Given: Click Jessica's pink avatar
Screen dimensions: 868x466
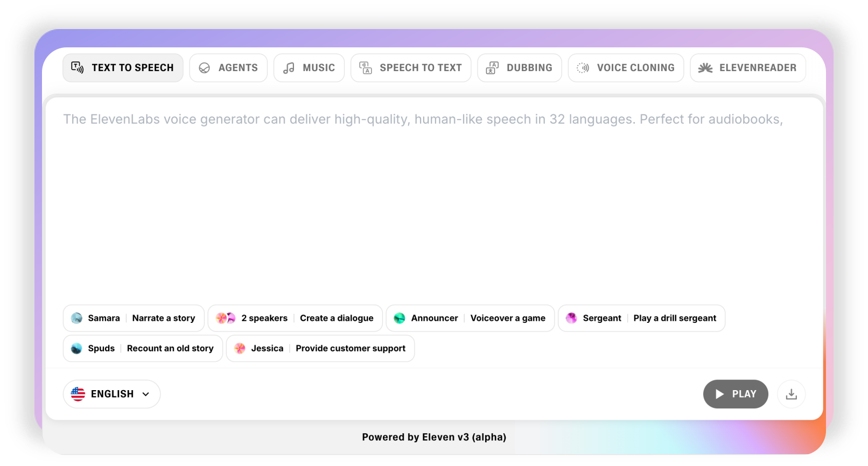Looking at the screenshot, I should pos(240,348).
